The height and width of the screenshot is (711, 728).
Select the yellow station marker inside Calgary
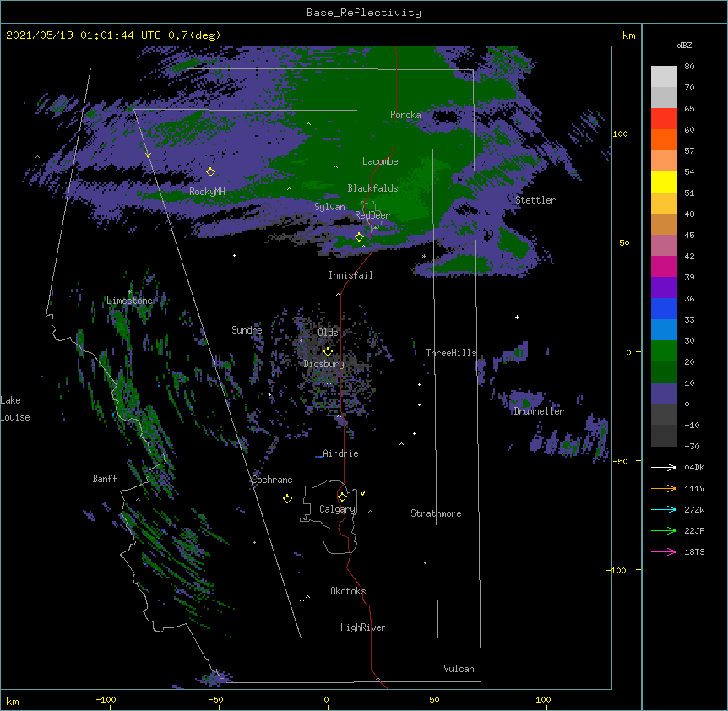pos(342,497)
